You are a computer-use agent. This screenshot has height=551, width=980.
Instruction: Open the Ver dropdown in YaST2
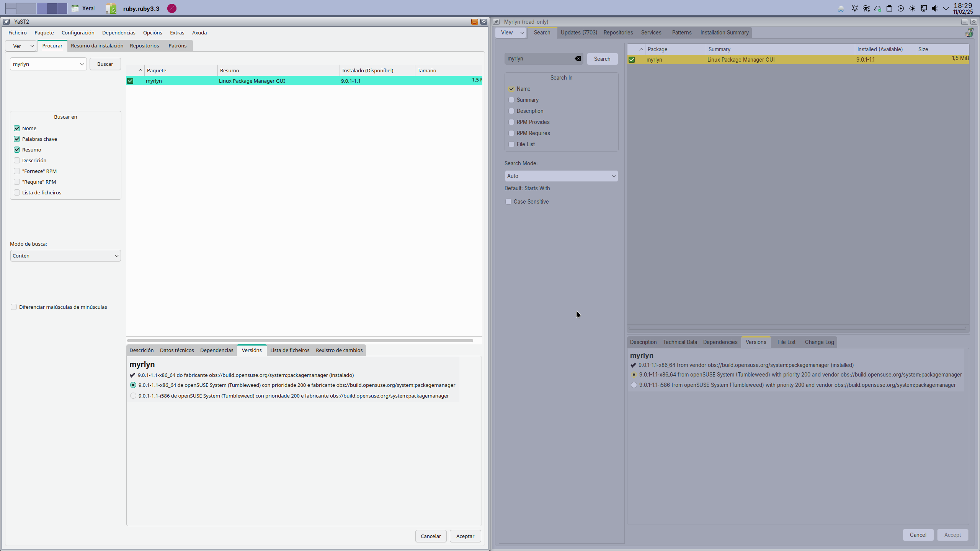21,46
